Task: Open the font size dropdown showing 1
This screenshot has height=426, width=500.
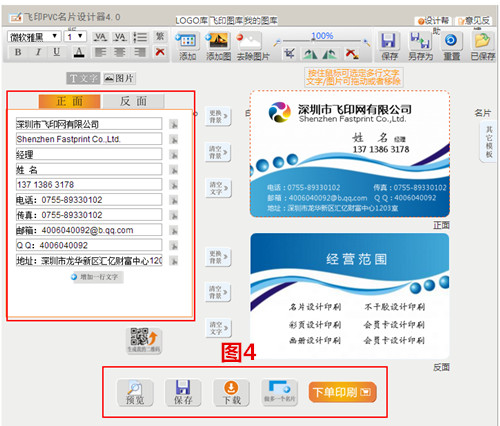Action: 76,36
